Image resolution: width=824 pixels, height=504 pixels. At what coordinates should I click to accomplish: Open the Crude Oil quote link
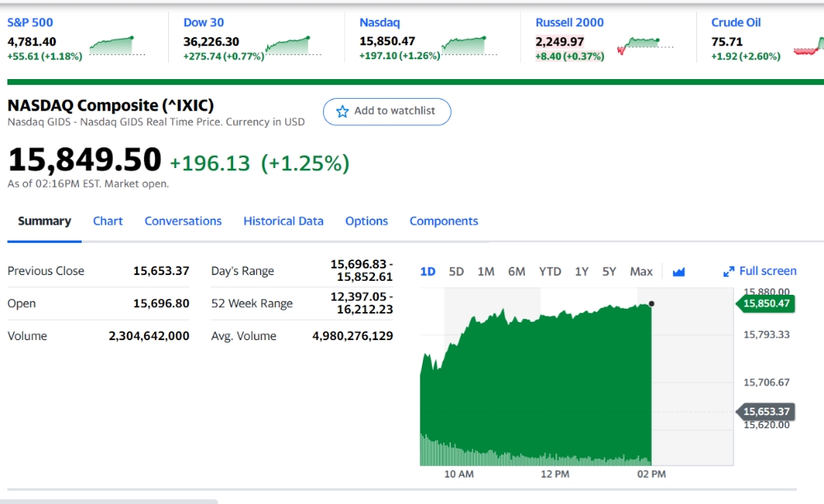pos(736,22)
